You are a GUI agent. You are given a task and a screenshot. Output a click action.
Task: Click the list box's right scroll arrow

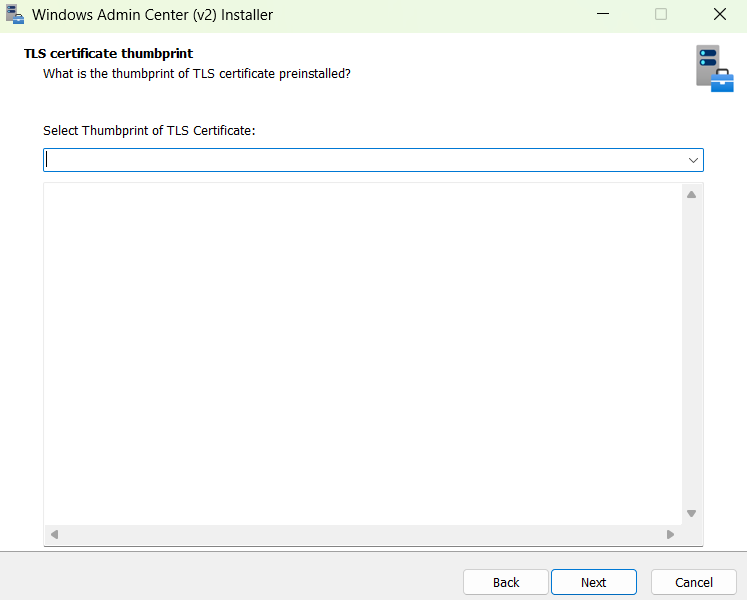(670, 535)
